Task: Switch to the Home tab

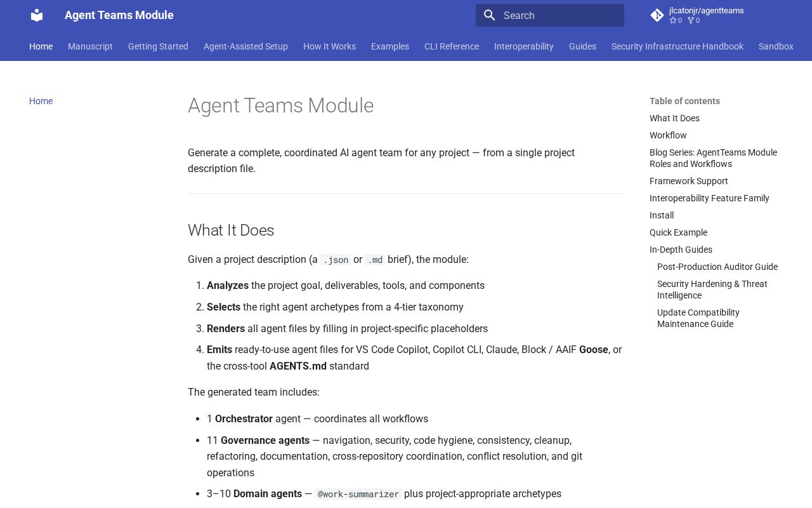Action: pyautogui.click(x=41, y=46)
